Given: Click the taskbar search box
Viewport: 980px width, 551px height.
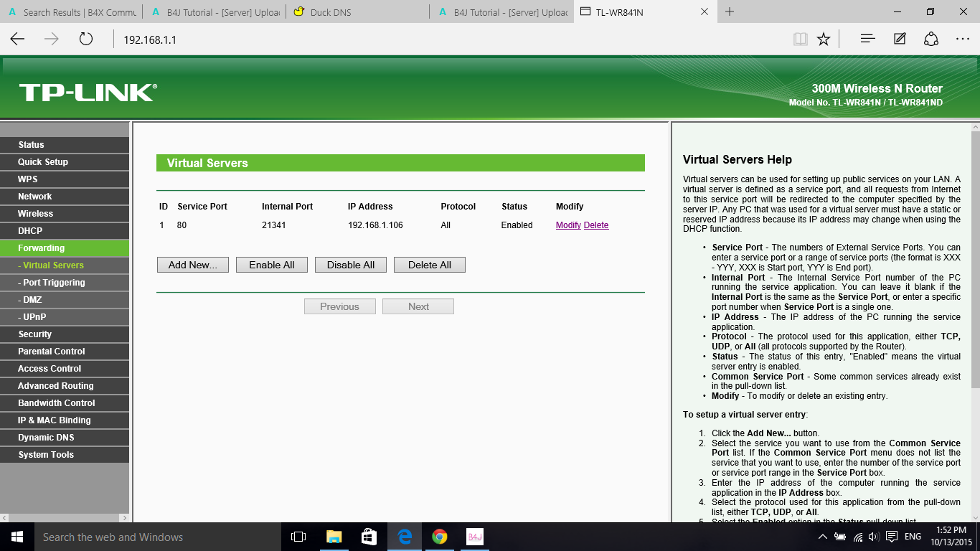Looking at the screenshot, I should [x=157, y=537].
